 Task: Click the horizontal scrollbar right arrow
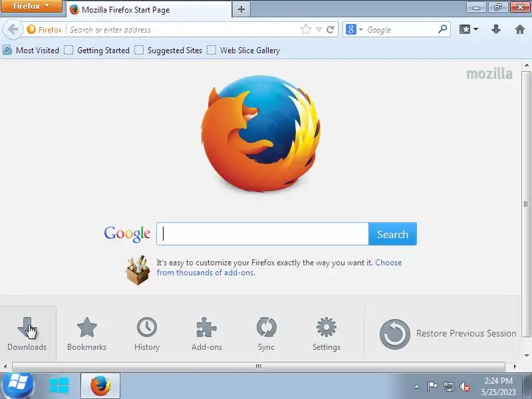[515, 366]
